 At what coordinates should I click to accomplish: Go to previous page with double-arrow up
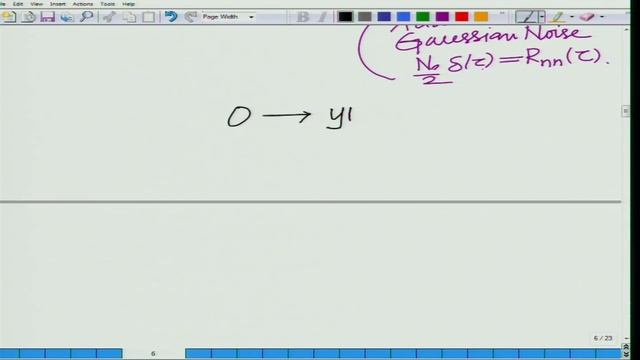626,347
